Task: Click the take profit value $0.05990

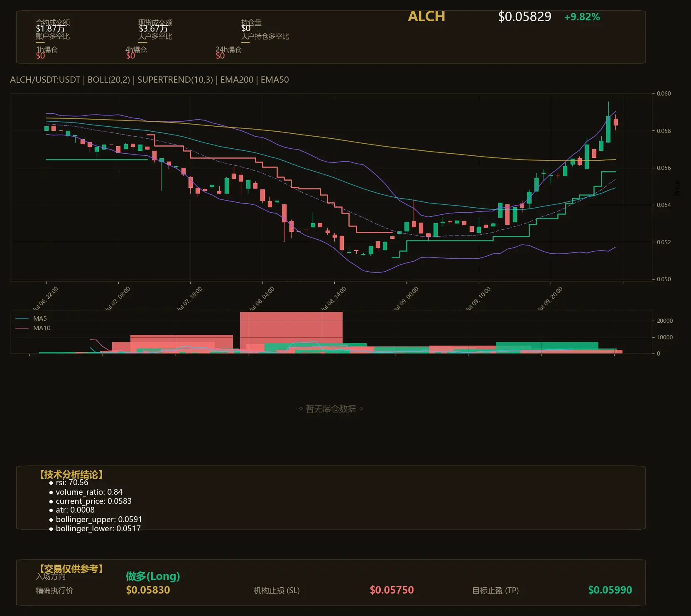Action: pos(610,590)
